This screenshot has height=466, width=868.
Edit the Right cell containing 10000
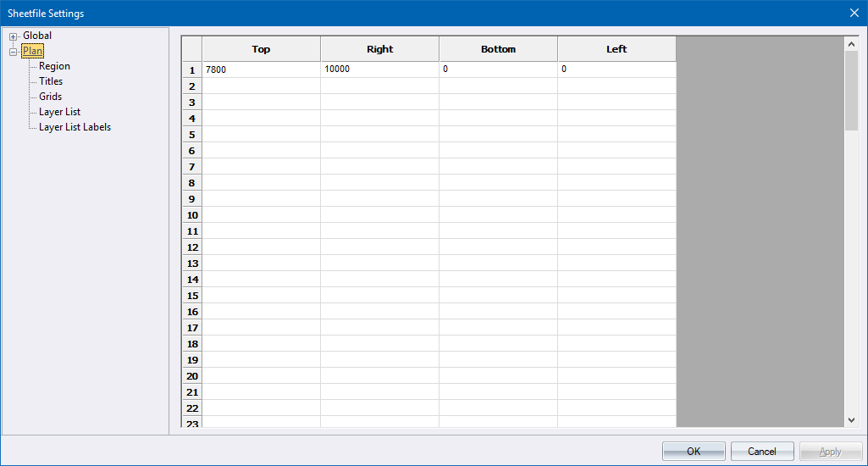click(x=379, y=69)
